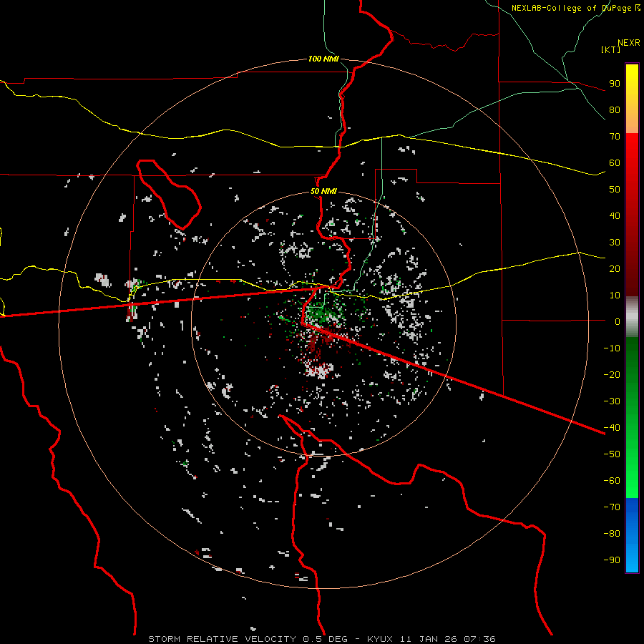Click the -20 value on the velocity scale

click(x=612, y=375)
